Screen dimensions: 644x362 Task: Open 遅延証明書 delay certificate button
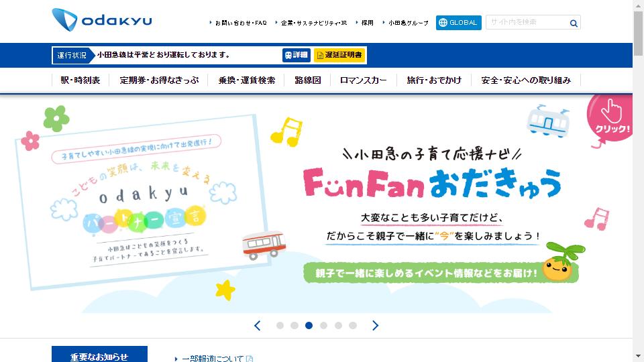339,55
